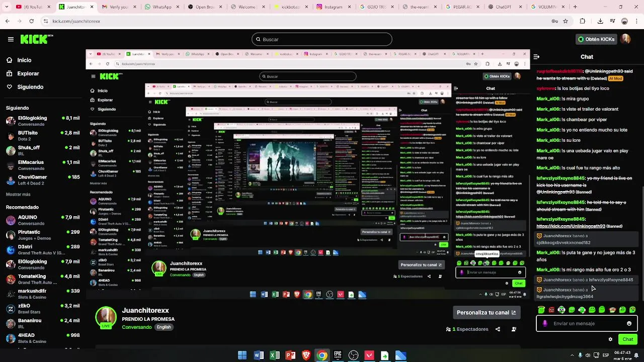Open AQUINO recommended channel
This screenshot has height=362, width=644.
[x=42, y=220]
